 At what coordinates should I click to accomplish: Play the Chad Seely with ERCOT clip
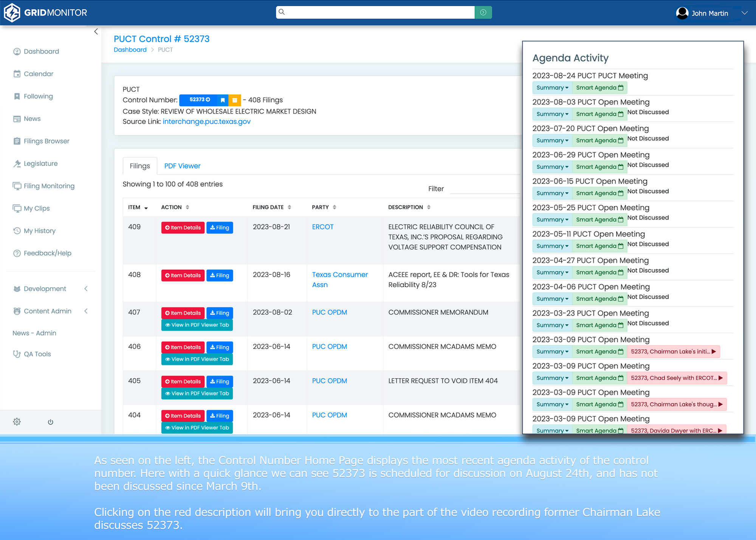[x=677, y=378]
